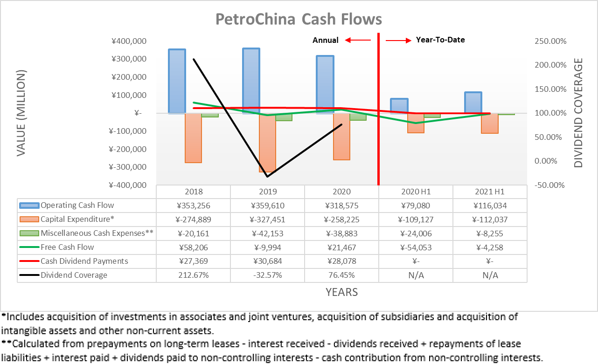
Task: Click the 2020 H1 capital expenditure orange bar
Action: [416, 123]
